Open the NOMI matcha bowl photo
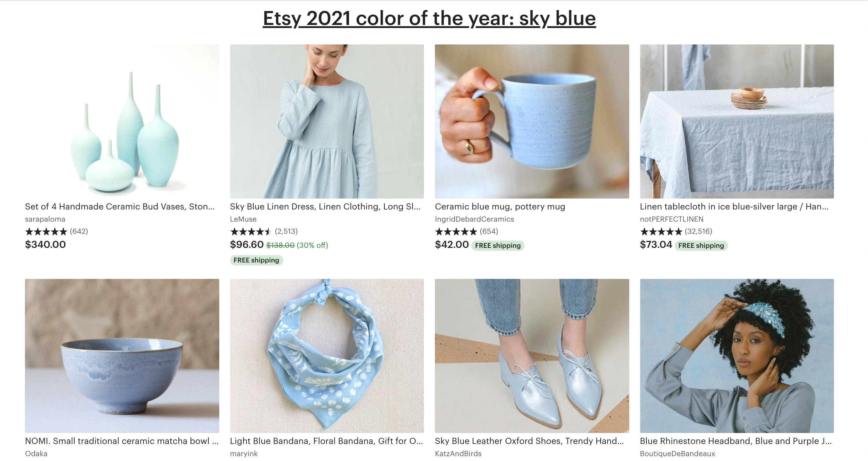The width and height of the screenshot is (868, 461). point(122,356)
